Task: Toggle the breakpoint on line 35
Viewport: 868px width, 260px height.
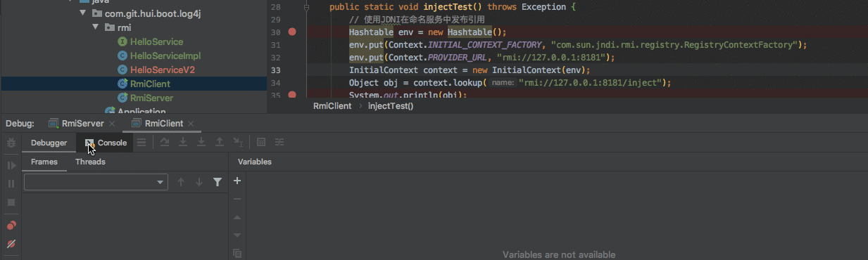Action: [292, 95]
